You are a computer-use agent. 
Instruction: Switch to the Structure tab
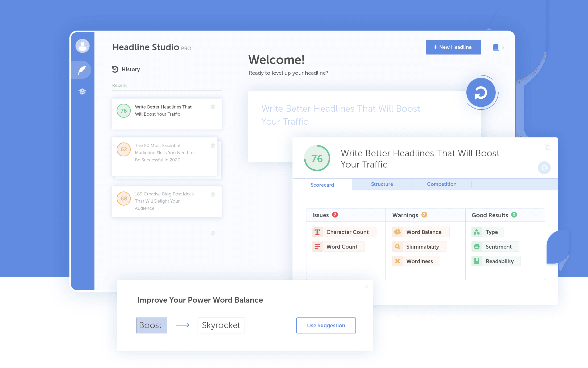pos(382,184)
